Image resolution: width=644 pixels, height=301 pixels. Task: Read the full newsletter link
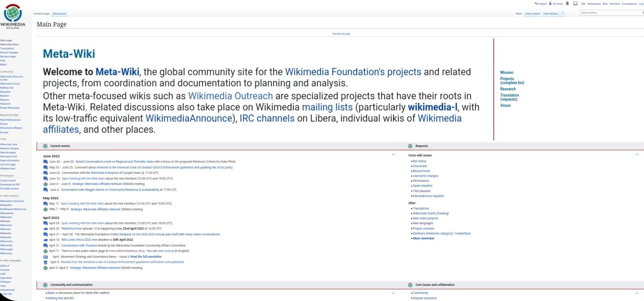coord(146,257)
